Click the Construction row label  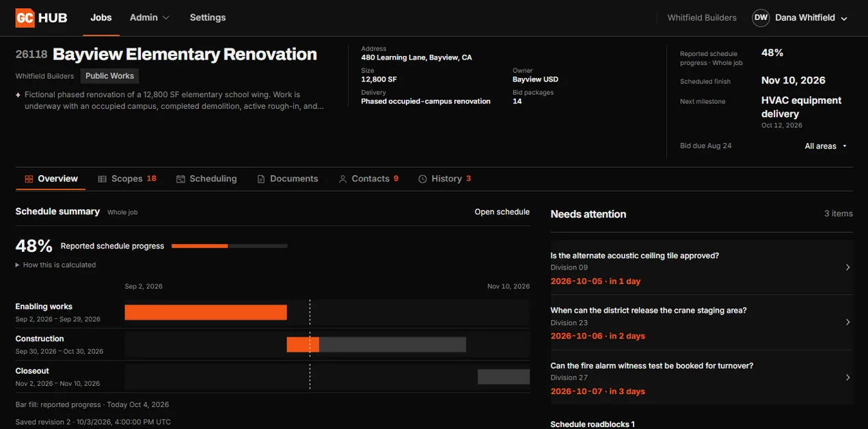[40, 339]
